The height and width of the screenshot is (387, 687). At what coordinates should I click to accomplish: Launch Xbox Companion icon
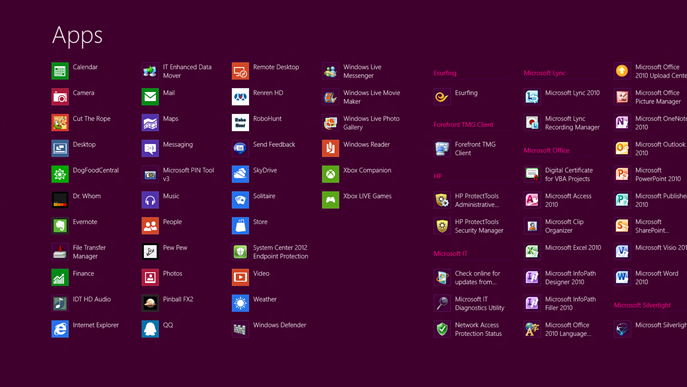click(331, 174)
